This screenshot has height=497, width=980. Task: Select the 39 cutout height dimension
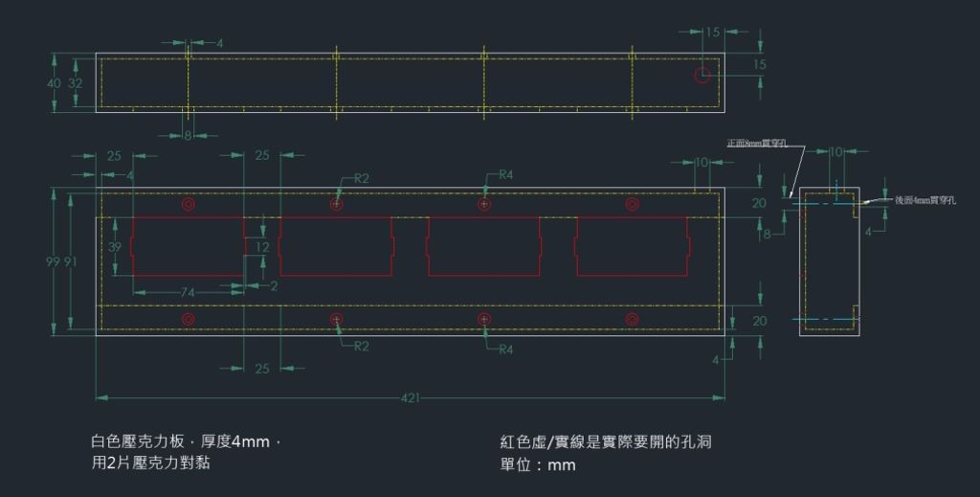[115, 247]
